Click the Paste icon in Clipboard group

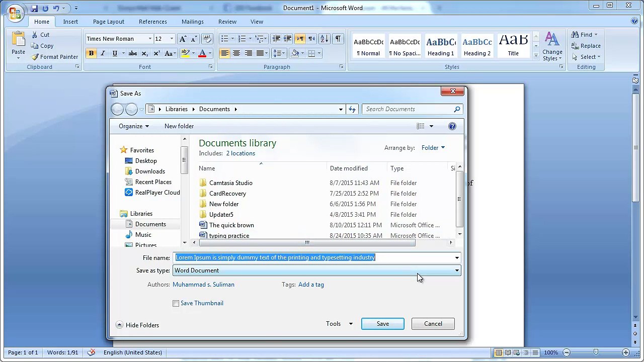pyautogui.click(x=18, y=40)
